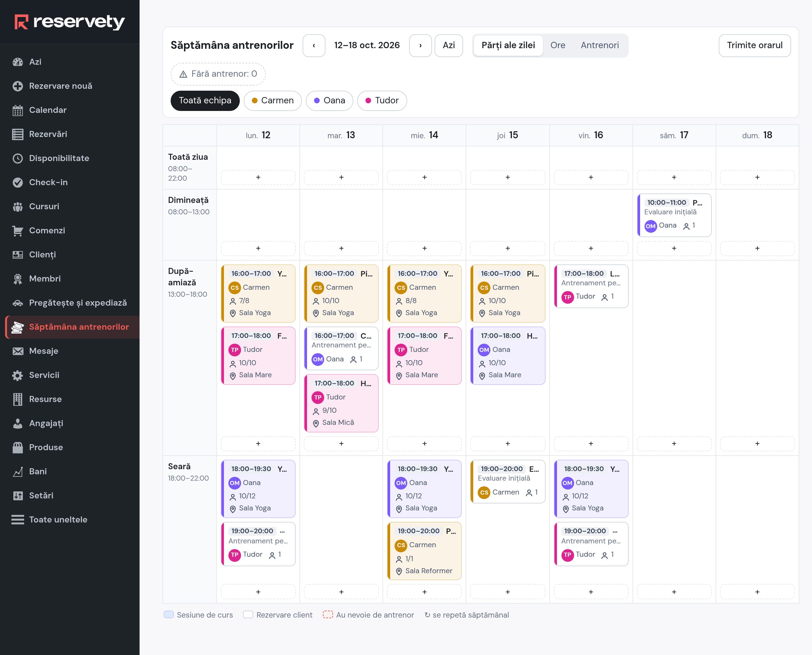Filter schedule by Tudor chip
The image size is (812, 655).
[x=382, y=101]
